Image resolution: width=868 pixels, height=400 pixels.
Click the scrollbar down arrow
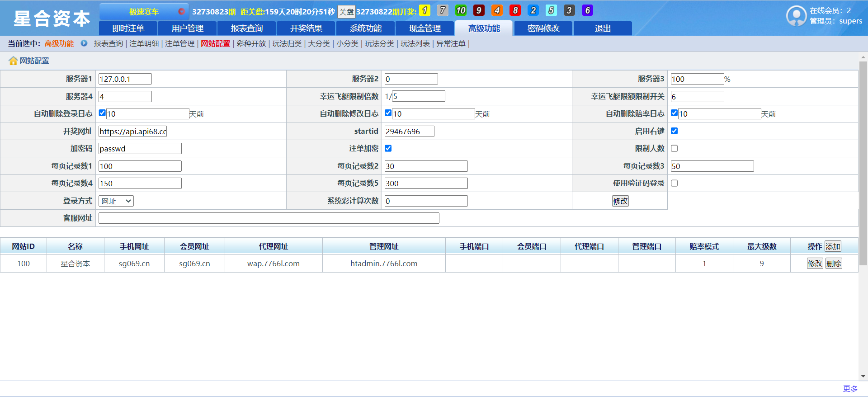point(863,376)
